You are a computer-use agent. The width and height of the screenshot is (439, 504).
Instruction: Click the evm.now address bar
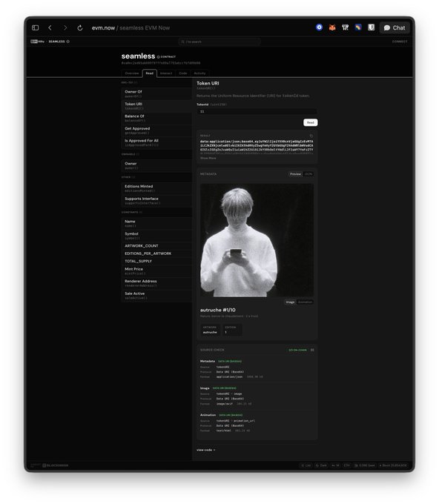pyautogui.click(x=131, y=28)
